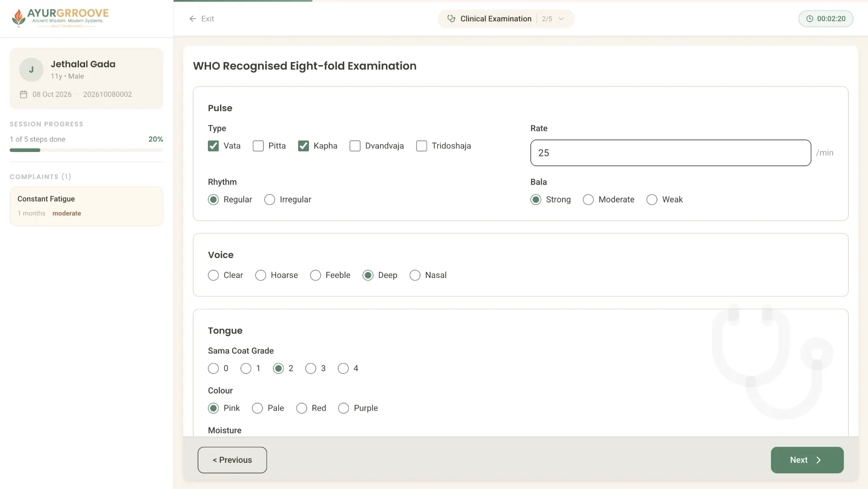
Task: Click the Next button
Action: pos(807,460)
